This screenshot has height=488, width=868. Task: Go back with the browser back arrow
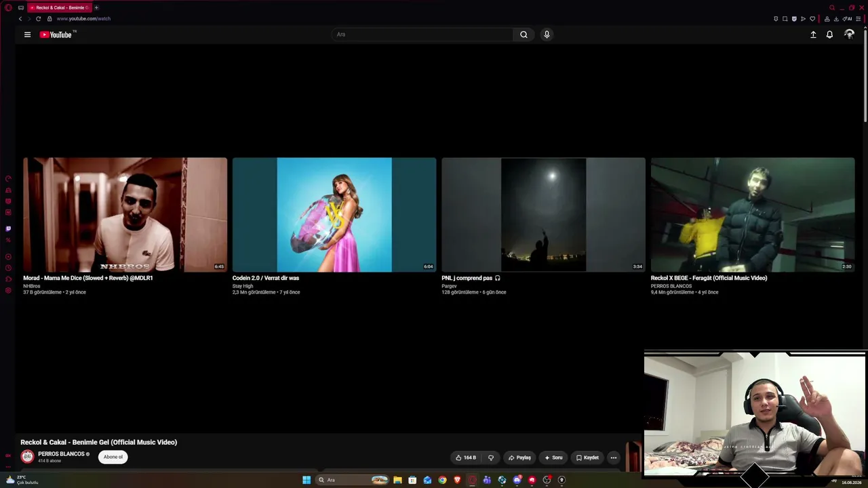[x=20, y=19]
